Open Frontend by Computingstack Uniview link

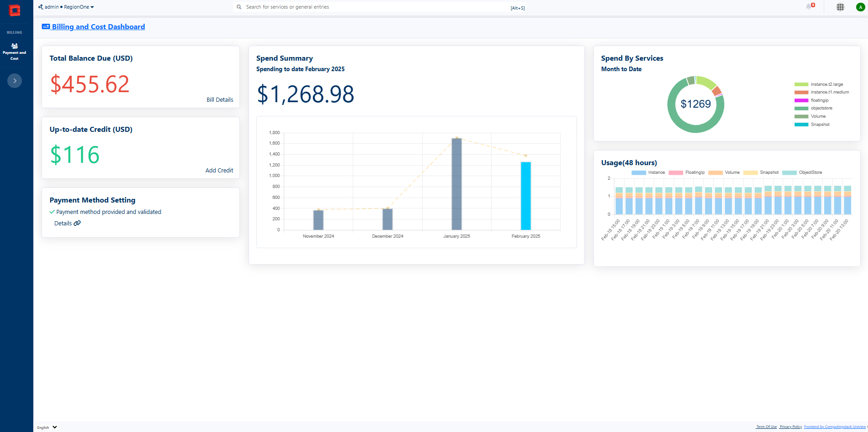coord(835,427)
